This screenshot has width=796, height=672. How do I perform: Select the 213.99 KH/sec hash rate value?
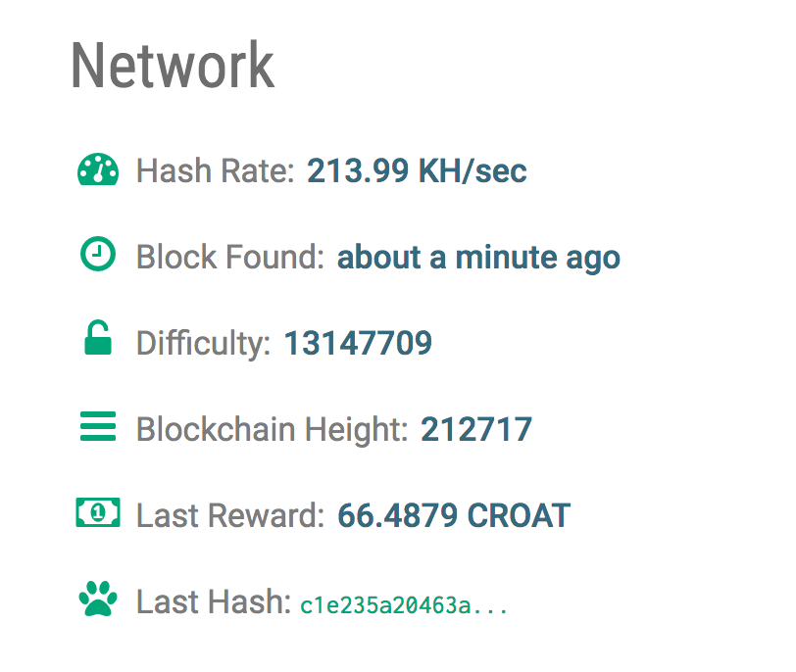tap(417, 170)
